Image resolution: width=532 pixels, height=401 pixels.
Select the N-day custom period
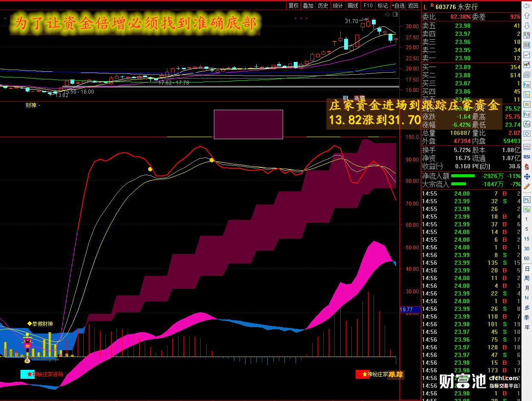coord(527,298)
